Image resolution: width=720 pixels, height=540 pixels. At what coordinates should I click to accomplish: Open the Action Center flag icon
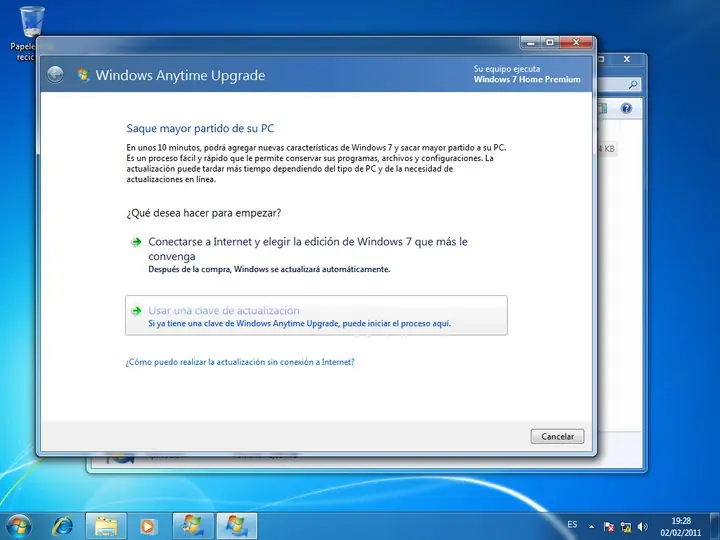pyautogui.click(x=609, y=527)
